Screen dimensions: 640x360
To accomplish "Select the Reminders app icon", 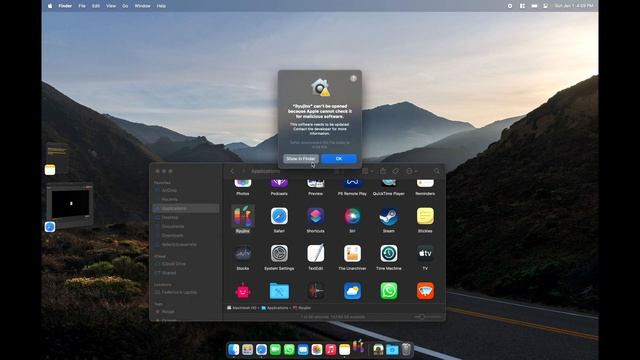I will click(x=425, y=184).
